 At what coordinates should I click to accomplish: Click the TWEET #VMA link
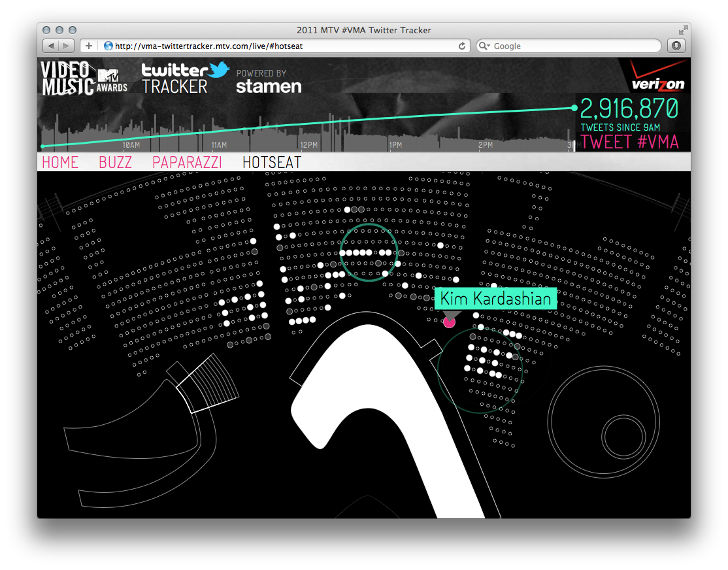tap(629, 141)
